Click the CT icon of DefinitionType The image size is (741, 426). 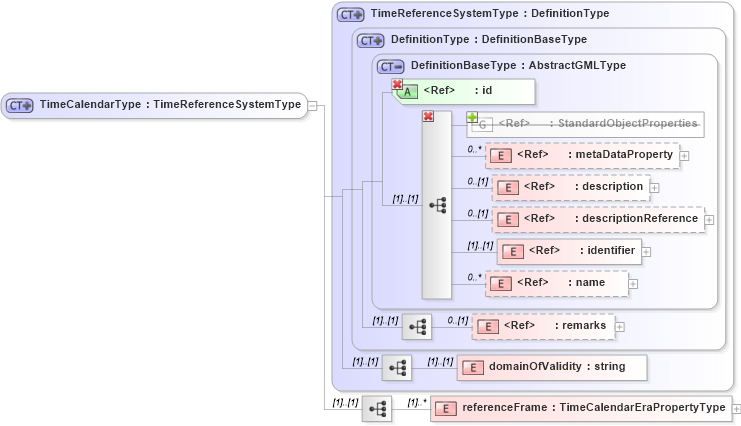tap(370, 41)
